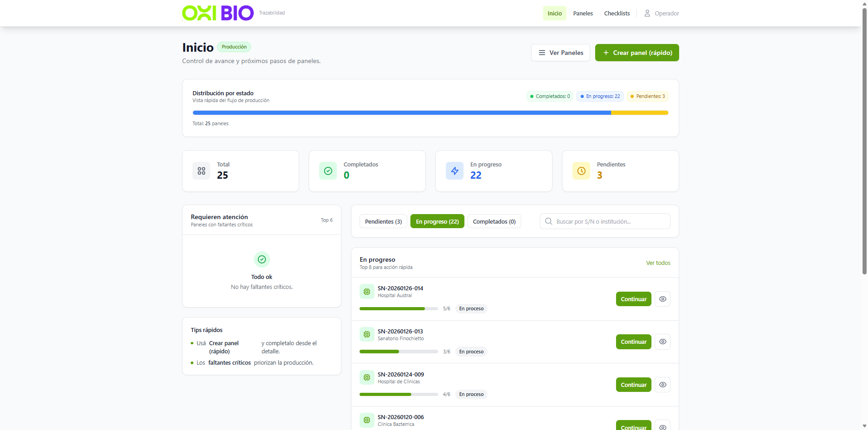This screenshot has height=430, width=868.
Task: Select the En progreso (22) tab
Action: (x=437, y=221)
